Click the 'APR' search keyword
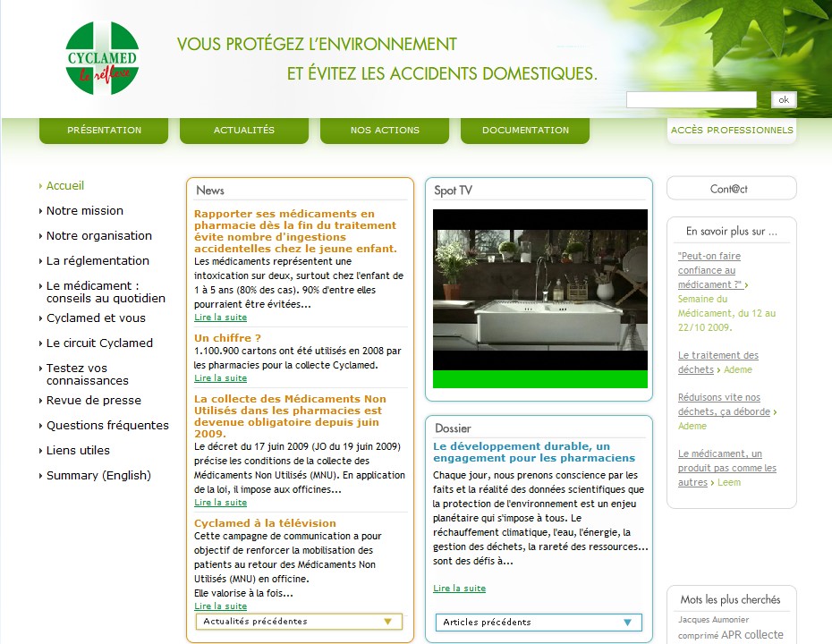Image resolution: width=832 pixels, height=644 pixels. [731, 634]
